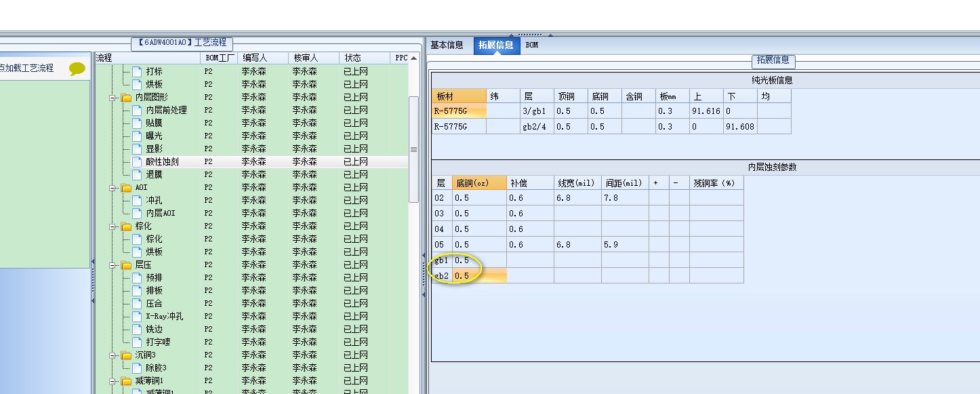
Task: Click the 层压 folder icon
Action: coord(126,265)
